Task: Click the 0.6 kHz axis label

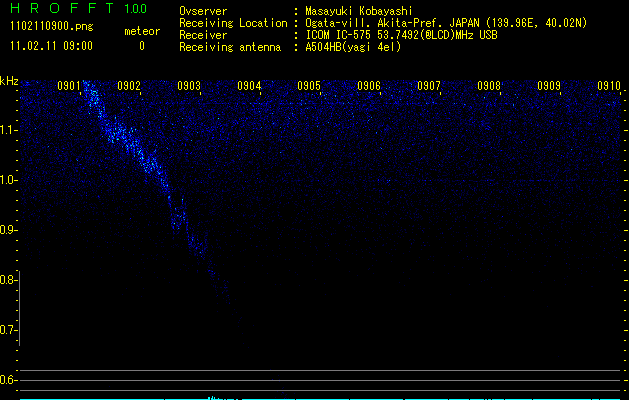Action: [x=8, y=380]
